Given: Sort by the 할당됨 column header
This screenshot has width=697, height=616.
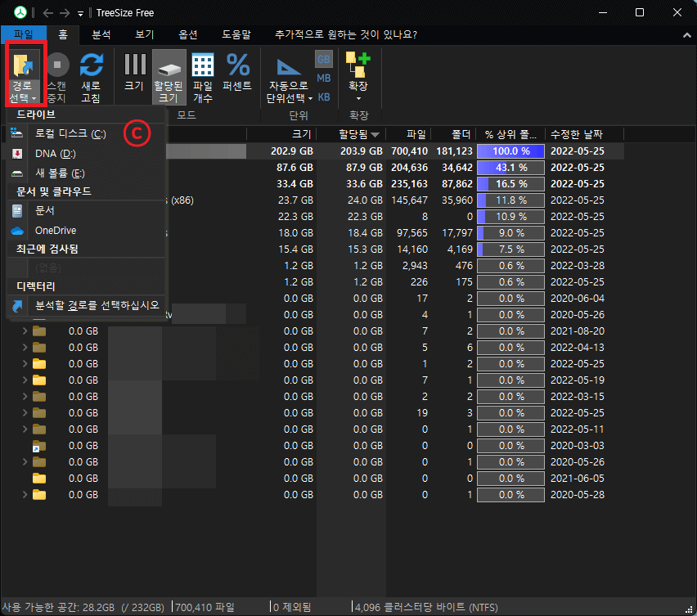Looking at the screenshot, I should [351, 134].
